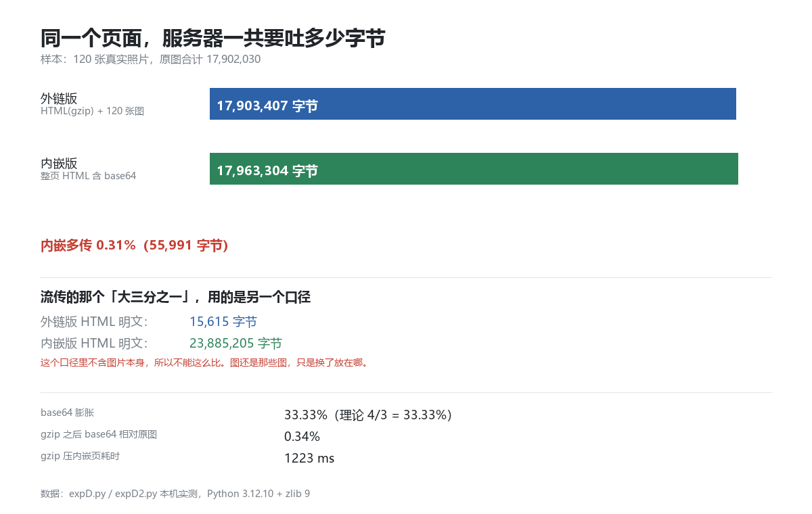This screenshot has height=514, width=812.
Task: Click the value 33.33%（理论 4/3 = 33.33%）
Action: (368, 415)
